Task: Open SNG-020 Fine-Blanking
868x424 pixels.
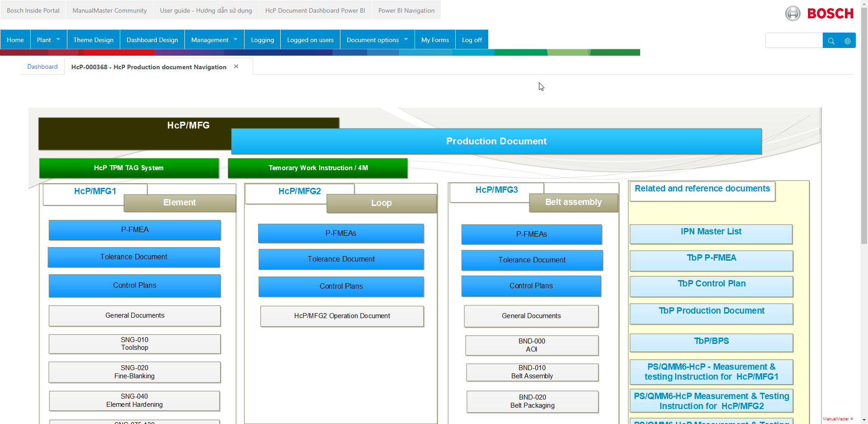Action: pyautogui.click(x=135, y=372)
